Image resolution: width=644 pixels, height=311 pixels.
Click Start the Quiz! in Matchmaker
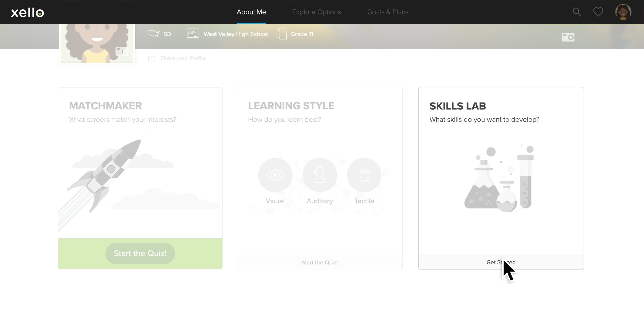coord(140,253)
